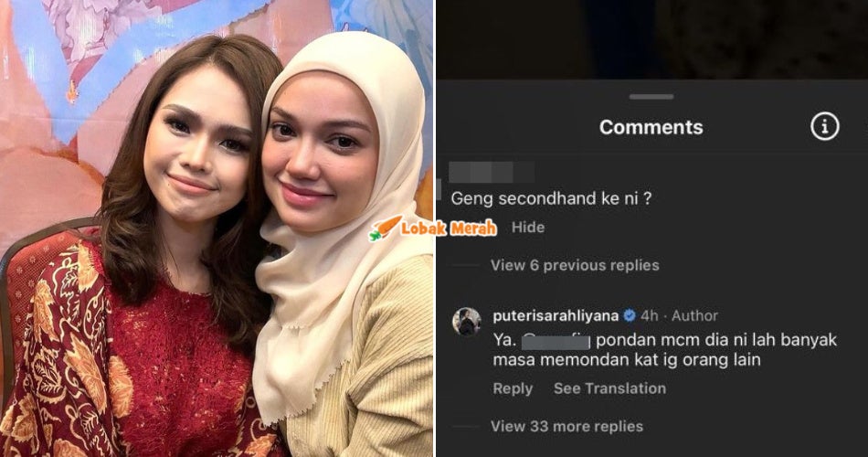
Task: Expand View 33 more replies
Action: 566,427
